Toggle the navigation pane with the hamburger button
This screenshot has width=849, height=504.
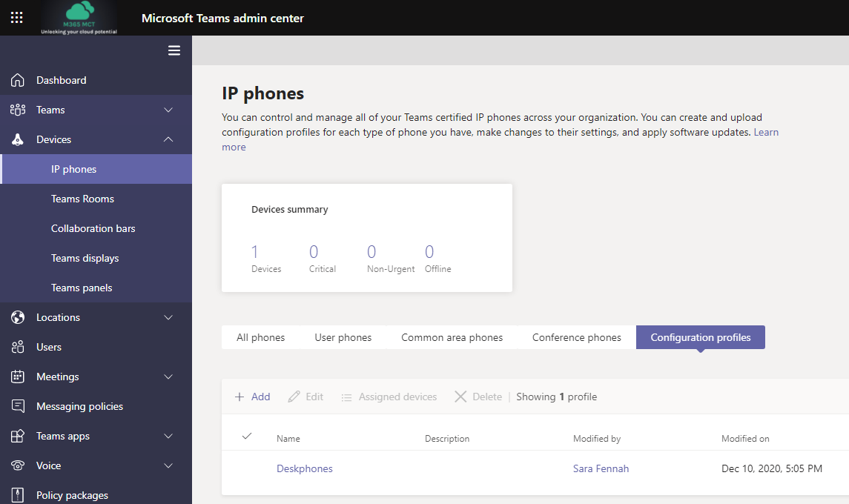[174, 50]
